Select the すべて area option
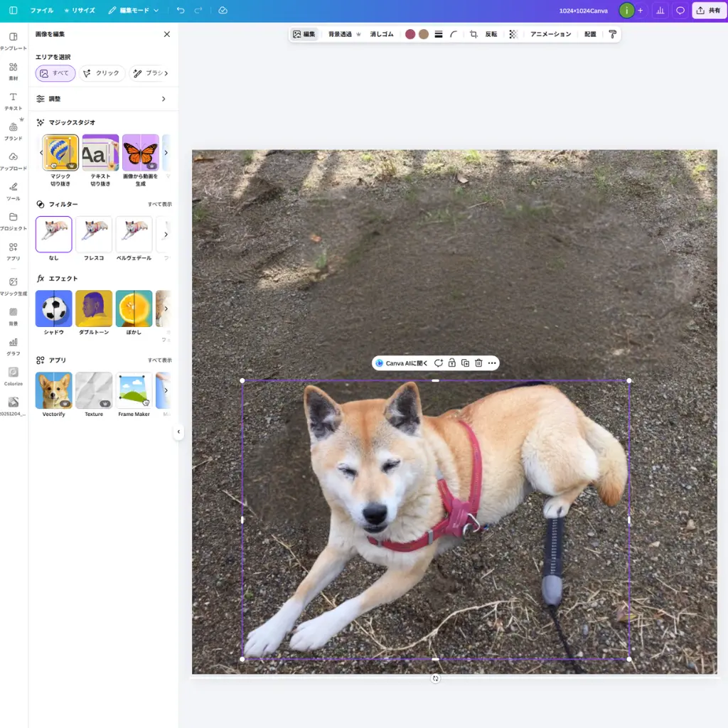728x728 pixels. point(55,73)
